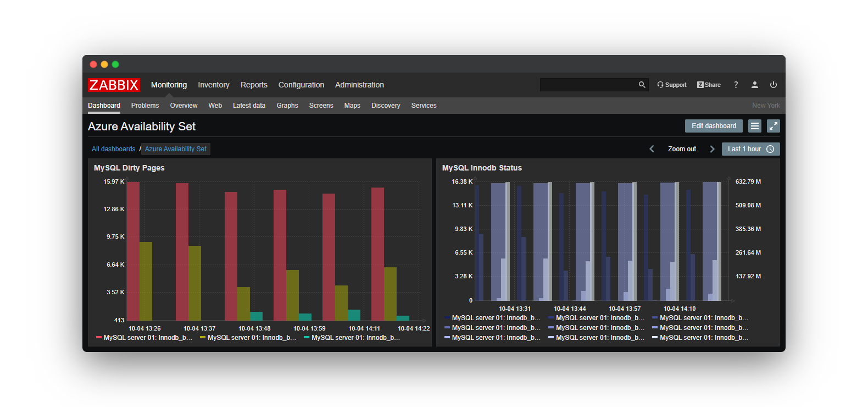Open the Graphs page
The image size is (868, 407).
pos(287,106)
